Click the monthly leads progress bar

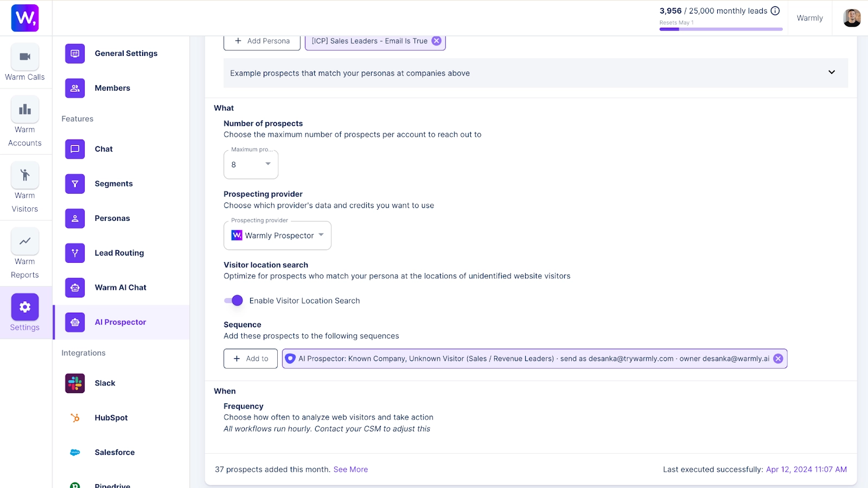pos(721,29)
